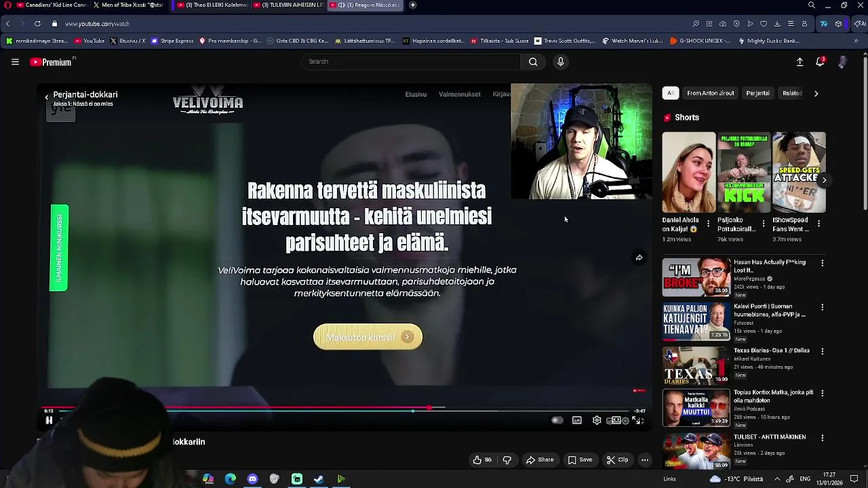Open options for IShowSpeed Short
Viewport: 868px width, 488px height.
tap(818, 223)
